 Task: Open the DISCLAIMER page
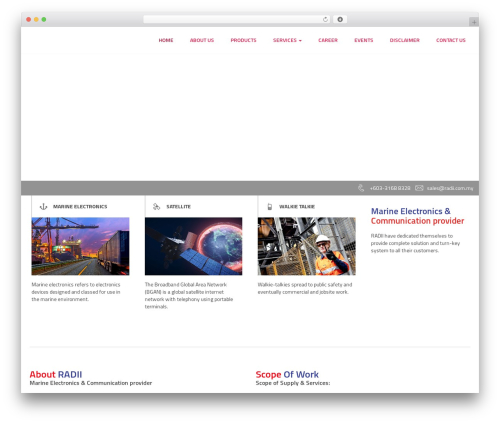[x=404, y=40]
